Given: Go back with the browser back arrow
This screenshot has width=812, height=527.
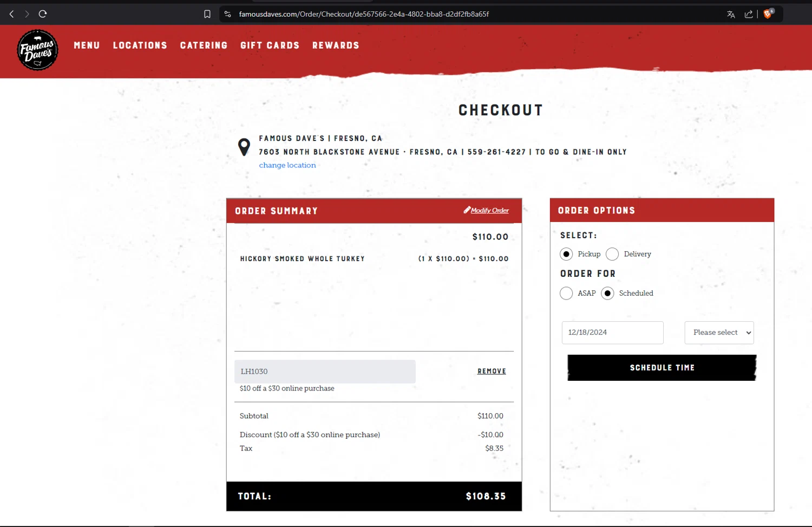Looking at the screenshot, I should (11, 14).
